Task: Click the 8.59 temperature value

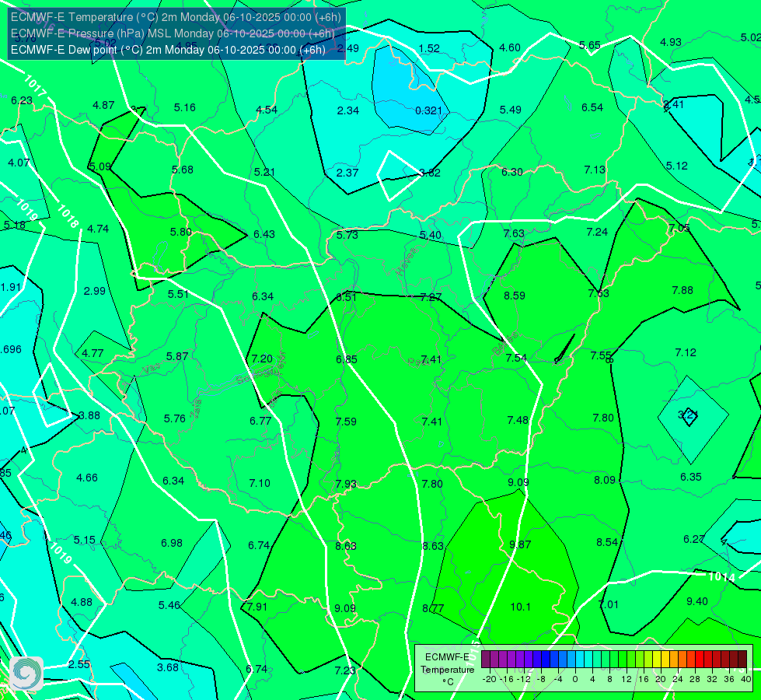Action: [x=515, y=296]
